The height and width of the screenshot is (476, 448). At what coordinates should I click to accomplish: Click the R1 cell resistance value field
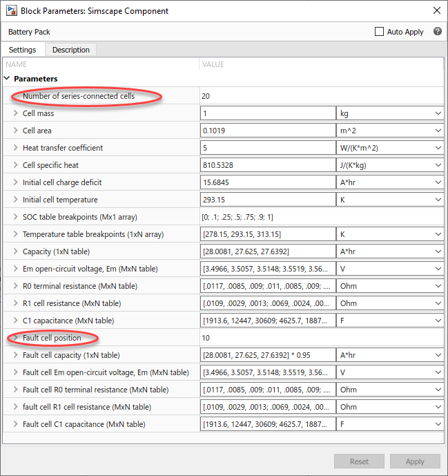click(x=268, y=303)
